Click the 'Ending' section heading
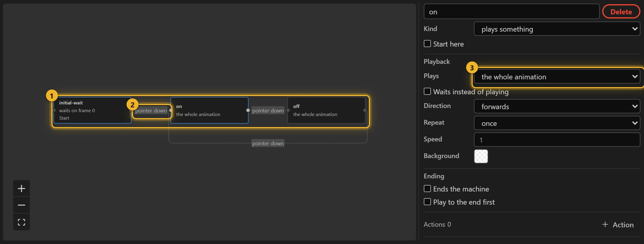644x244 pixels. [434, 176]
